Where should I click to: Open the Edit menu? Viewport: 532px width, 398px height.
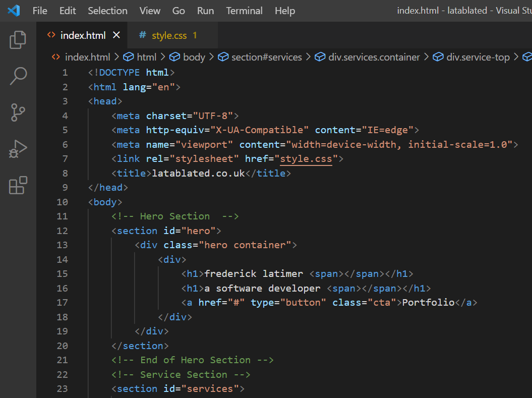tap(68, 11)
